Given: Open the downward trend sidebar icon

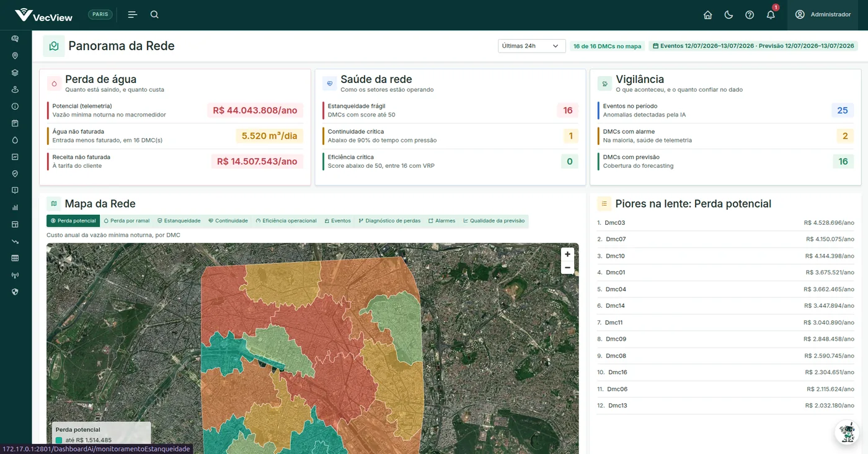Looking at the screenshot, I should tap(15, 241).
